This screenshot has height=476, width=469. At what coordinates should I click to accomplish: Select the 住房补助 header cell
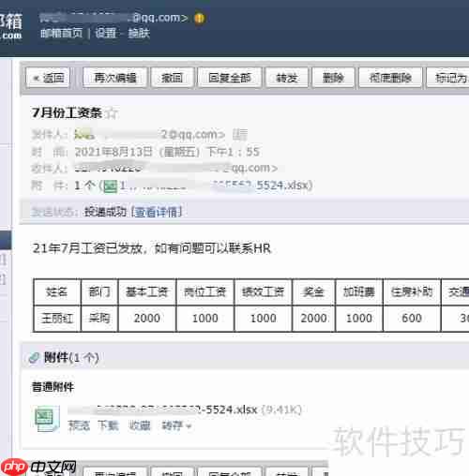[x=412, y=292]
